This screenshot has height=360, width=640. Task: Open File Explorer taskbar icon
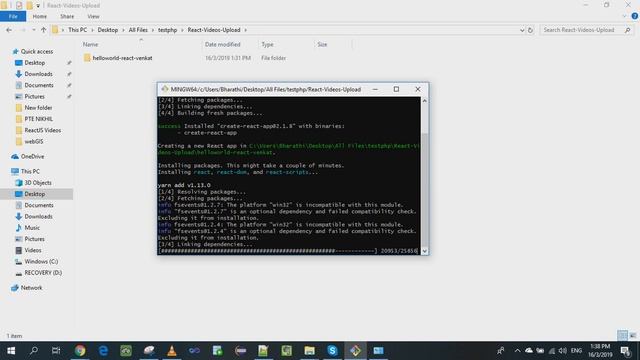tap(309, 351)
